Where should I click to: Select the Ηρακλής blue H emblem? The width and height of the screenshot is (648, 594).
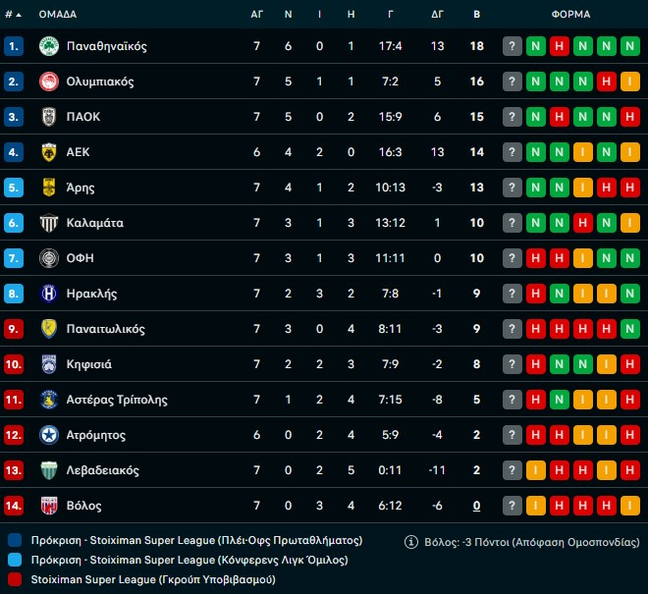[49, 293]
